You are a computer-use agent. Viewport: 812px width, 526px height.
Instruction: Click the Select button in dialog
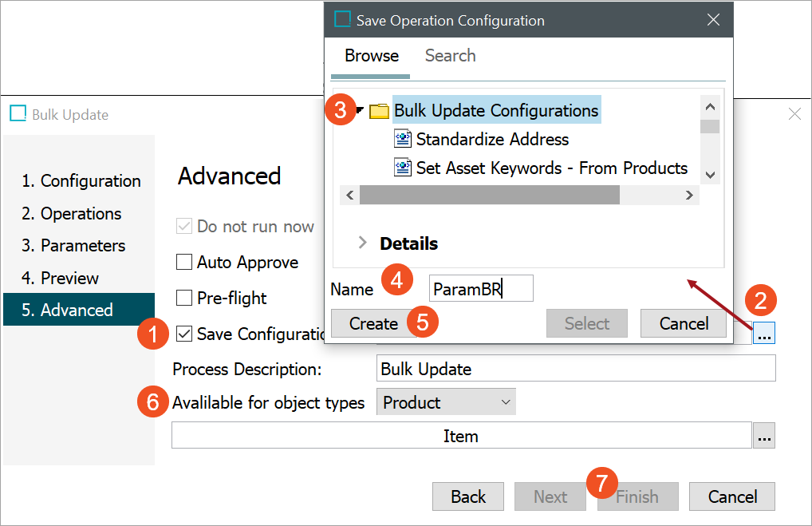[587, 323]
